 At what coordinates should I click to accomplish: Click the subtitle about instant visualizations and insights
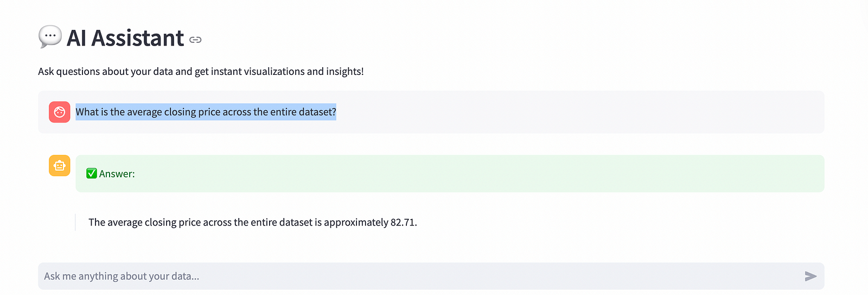coord(201,72)
